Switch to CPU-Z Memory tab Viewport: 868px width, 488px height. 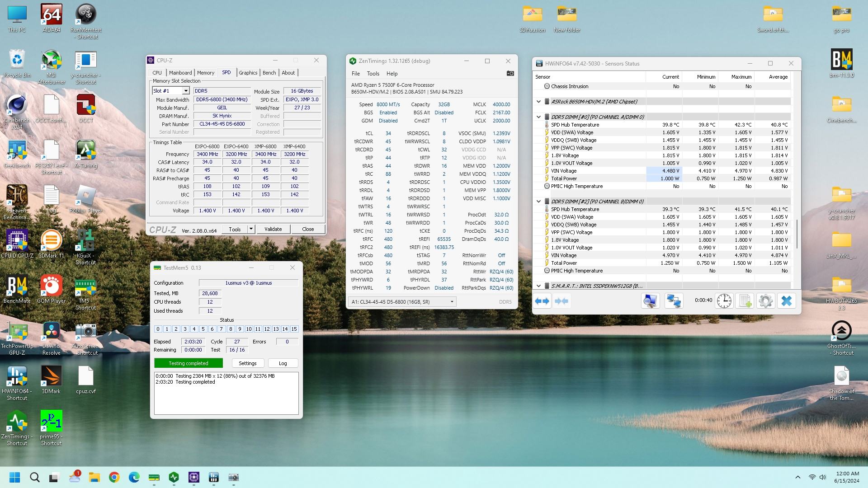pos(205,73)
